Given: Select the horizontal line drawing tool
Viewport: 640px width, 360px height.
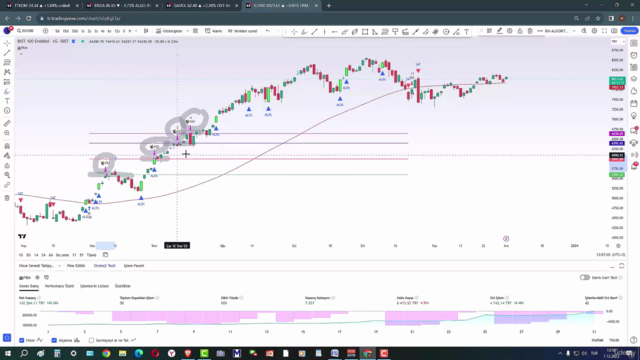Looking at the screenshot, I should pos(334,32).
